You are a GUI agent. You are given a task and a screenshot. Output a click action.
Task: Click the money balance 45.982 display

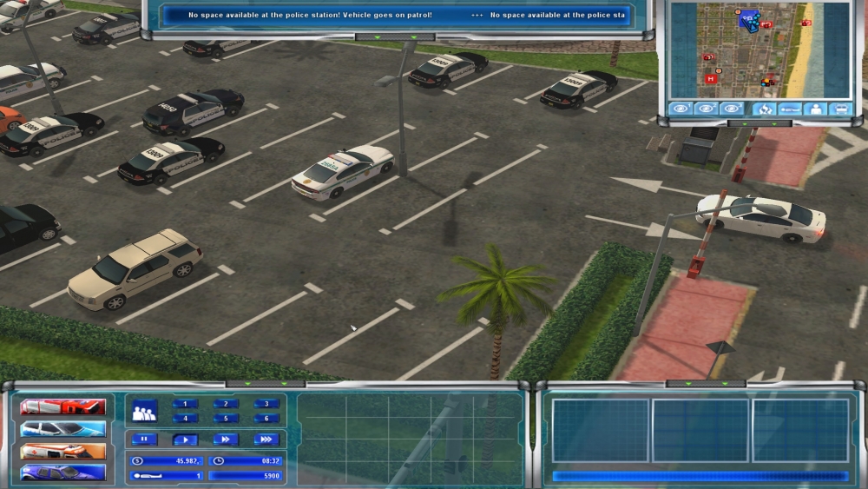167,460
